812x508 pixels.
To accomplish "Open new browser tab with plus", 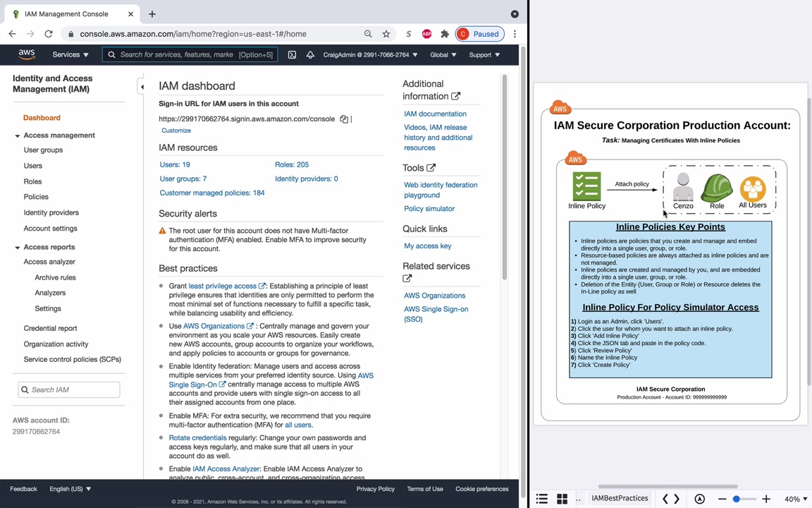I will (x=152, y=14).
